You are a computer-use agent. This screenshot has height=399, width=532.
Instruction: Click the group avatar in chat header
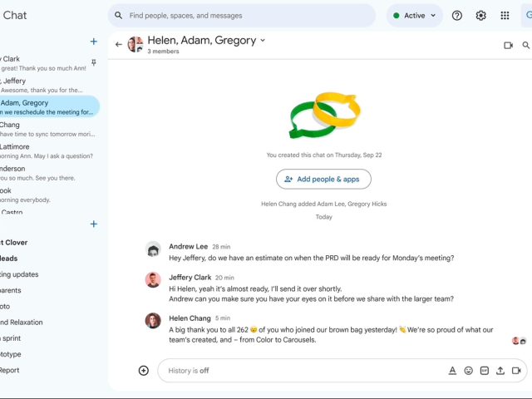pos(135,44)
